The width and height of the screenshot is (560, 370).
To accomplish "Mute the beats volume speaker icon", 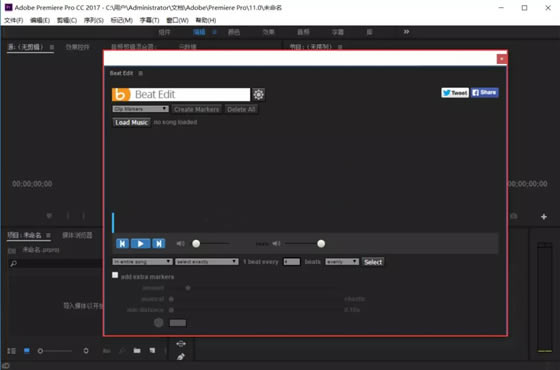I will (276, 244).
